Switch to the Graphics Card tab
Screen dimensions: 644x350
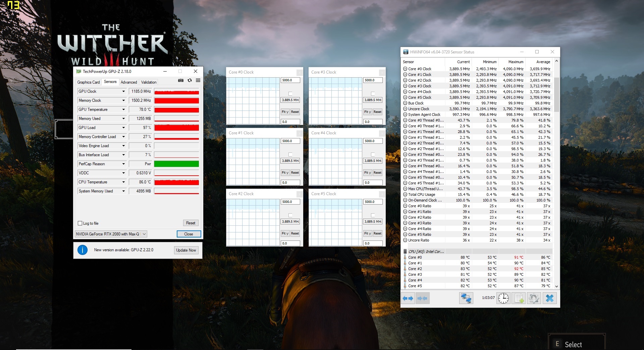pyautogui.click(x=89, y=82)
